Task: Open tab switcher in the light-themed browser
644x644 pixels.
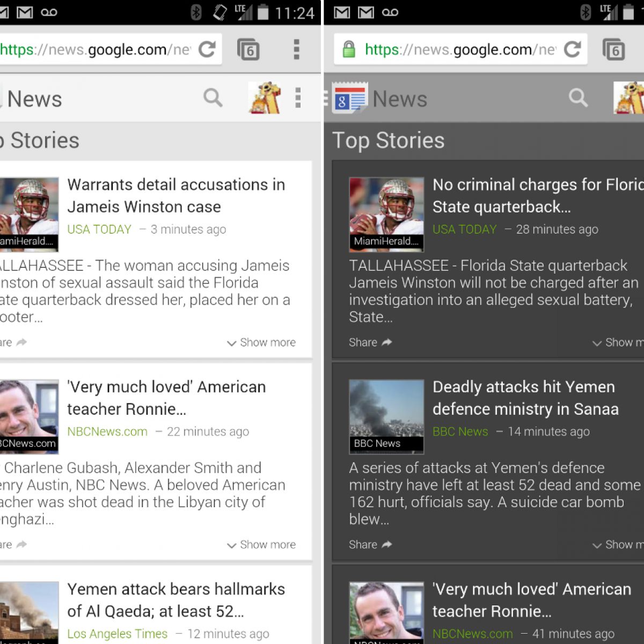Action: click(248, 49)
